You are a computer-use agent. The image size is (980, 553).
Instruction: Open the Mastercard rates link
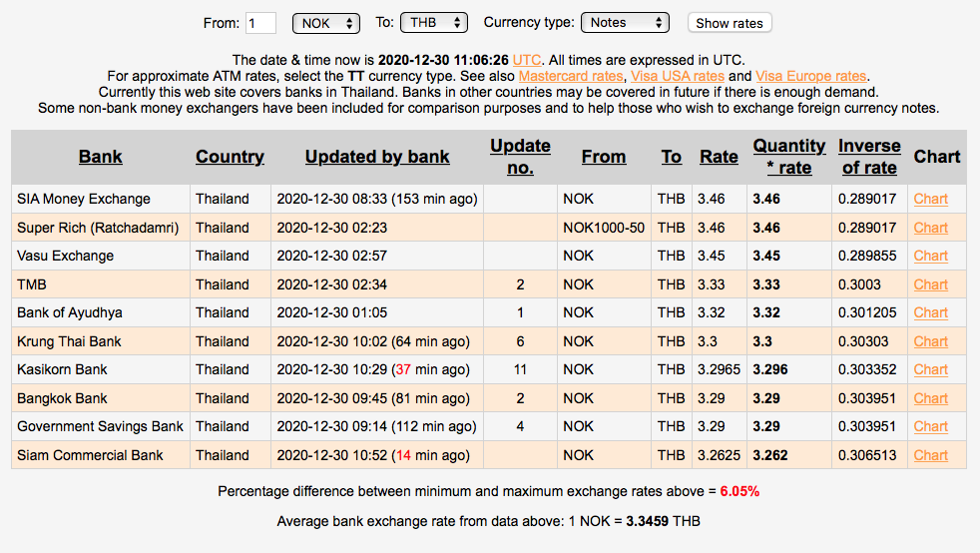point(571,76)
